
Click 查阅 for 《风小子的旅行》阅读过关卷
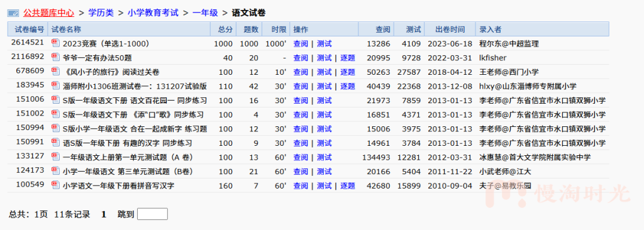(x=301, y=72)
